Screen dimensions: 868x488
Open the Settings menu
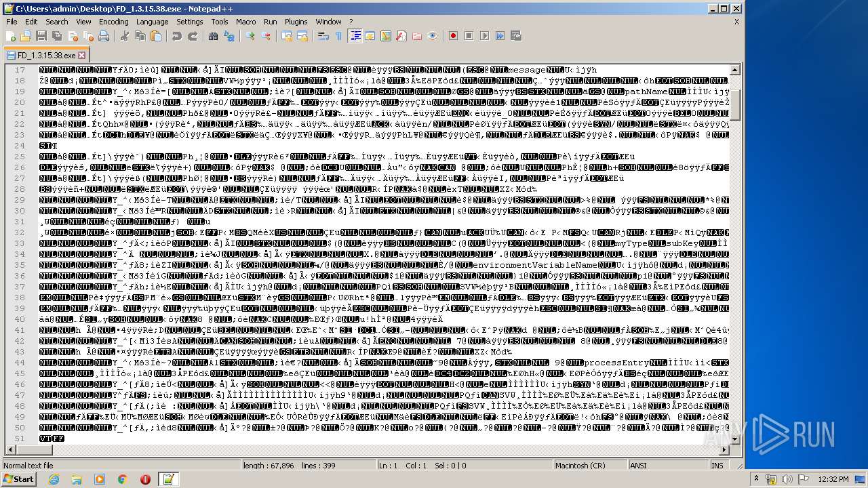tap(190, 22)
